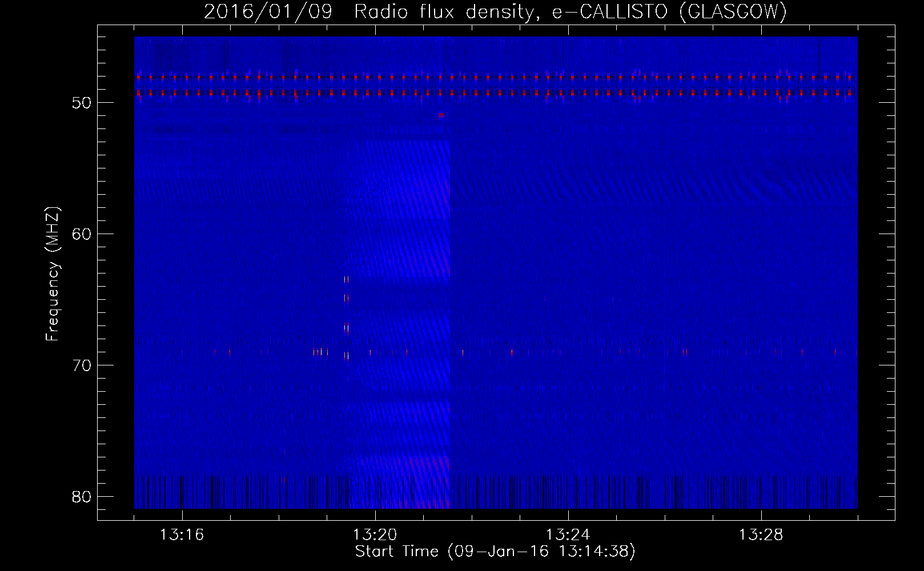Click the 50 frequency tick label
This screenshot has width=924, height=571.
point(82,103)
